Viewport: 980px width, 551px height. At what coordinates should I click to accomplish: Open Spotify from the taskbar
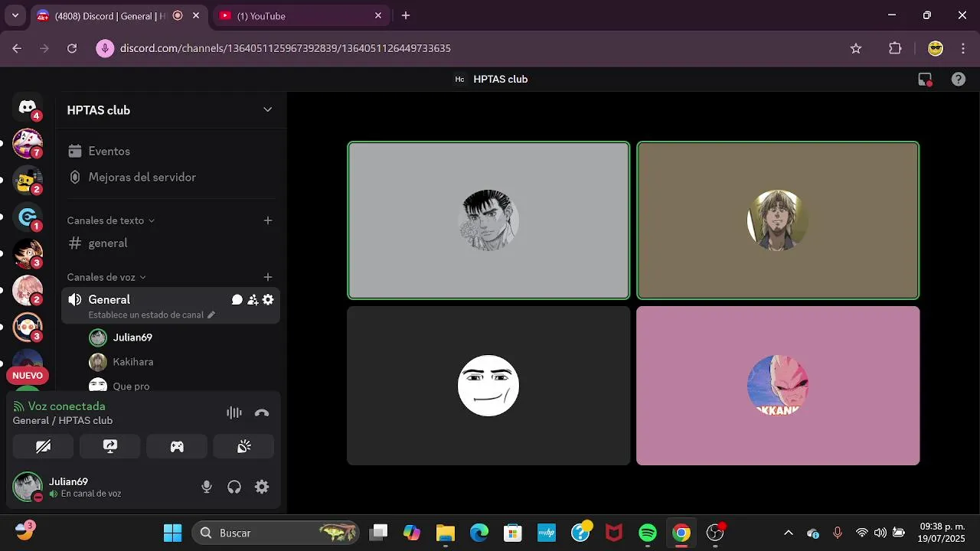[x=648, y=533]
